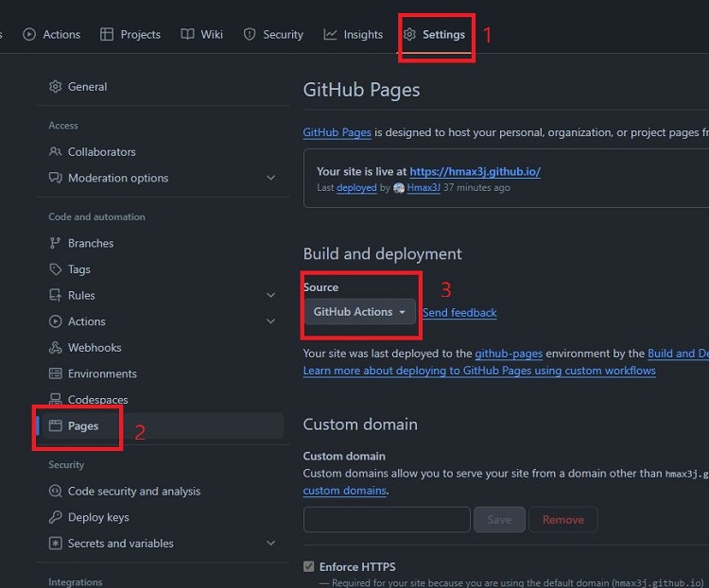This screenshot has width=709, height=588.
Task: Open Webhooks settings
Action: [x=162, y=347]
